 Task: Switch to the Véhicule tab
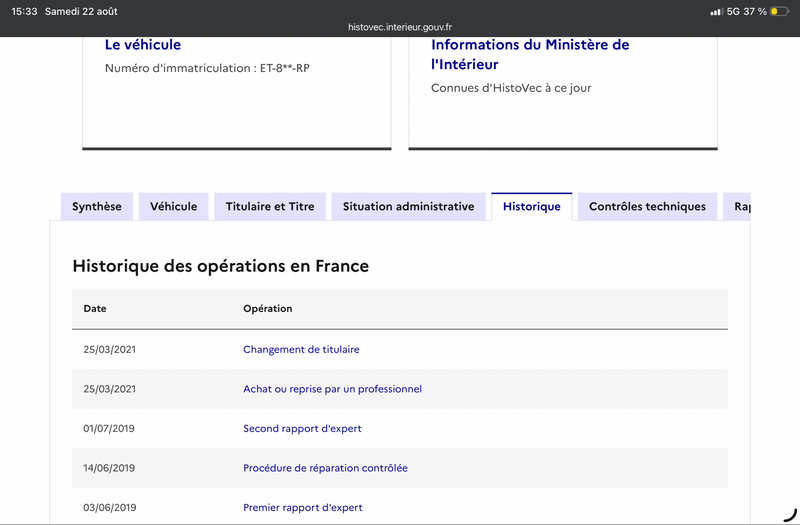point(173,207)
